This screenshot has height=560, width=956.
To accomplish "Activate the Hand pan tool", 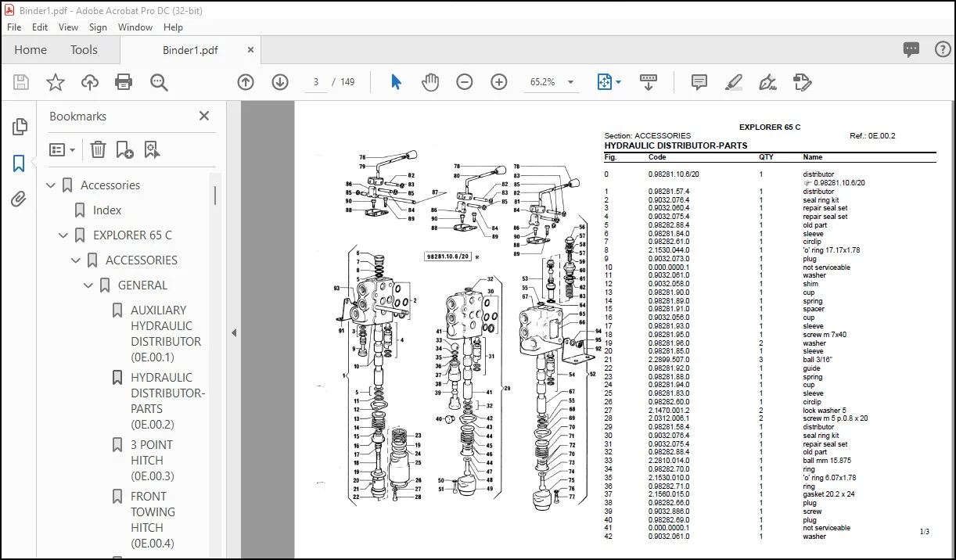I will [430, 82].
